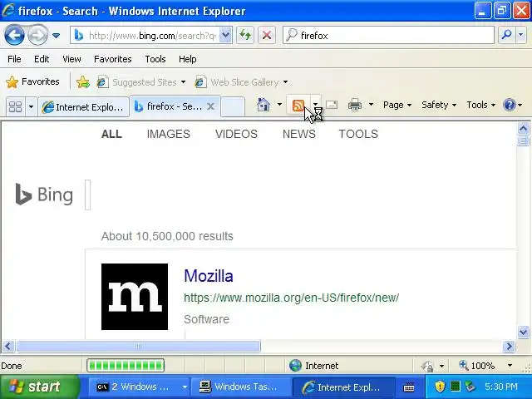Open the Tools menu in menu bar
This screenshot has width=532, height=399.
click(x=155, y=59)
